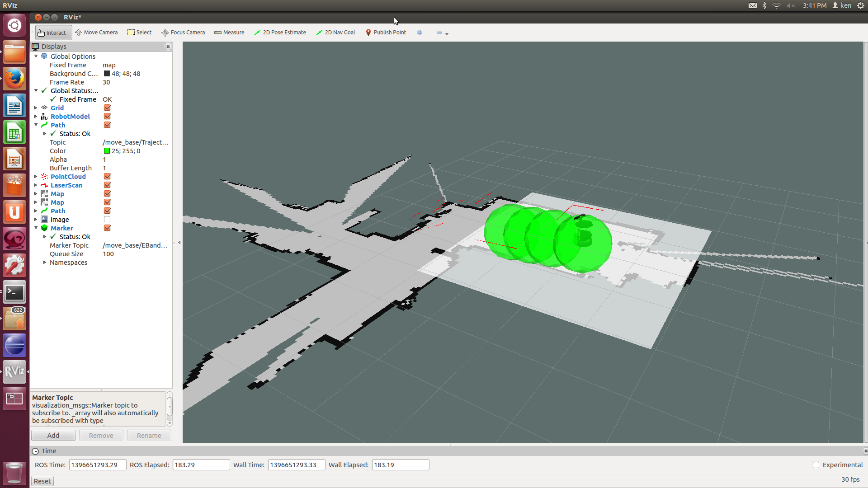Collapse the Global Status section
868x488 pixels.
[x=36, y=90]
